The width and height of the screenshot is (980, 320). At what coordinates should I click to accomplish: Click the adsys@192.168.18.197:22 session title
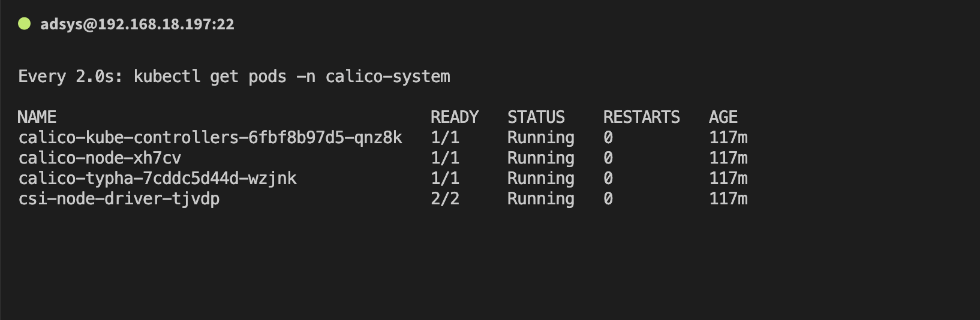(137, 25)
